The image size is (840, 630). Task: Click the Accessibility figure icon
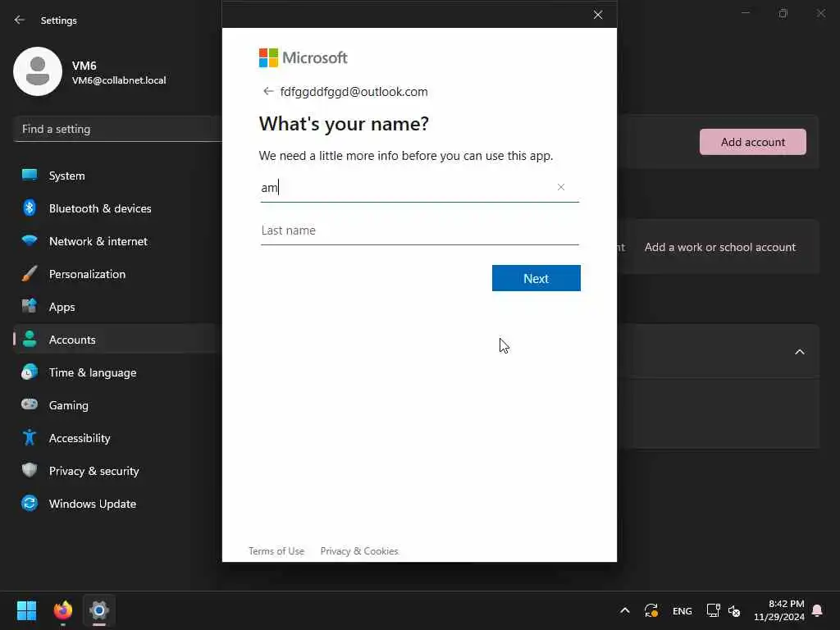30,438
